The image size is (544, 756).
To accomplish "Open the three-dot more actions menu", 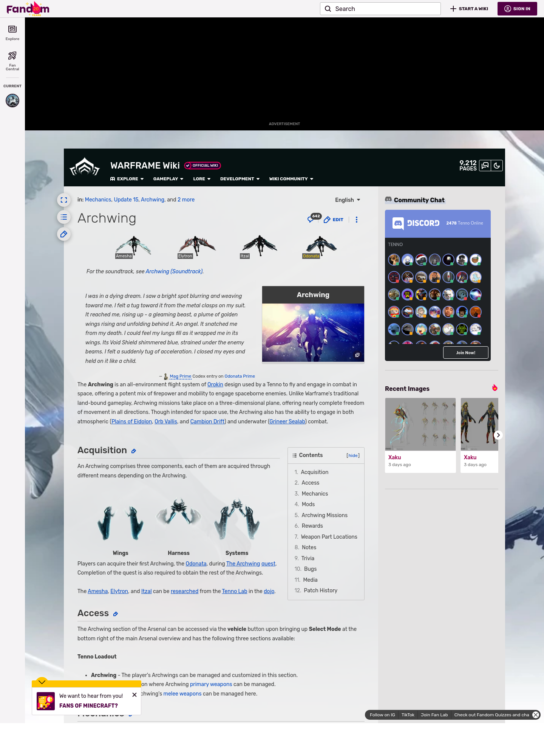I will pos(357,220).
